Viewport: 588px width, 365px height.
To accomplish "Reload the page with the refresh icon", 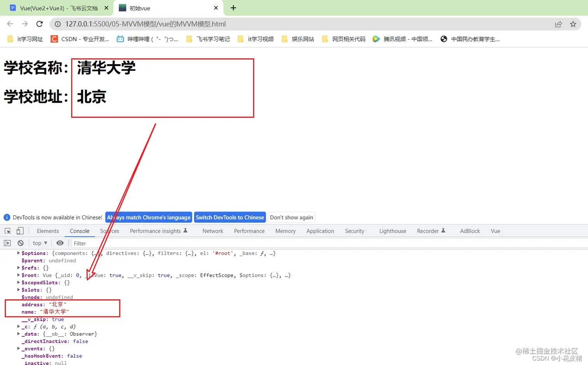I will [x=40, y=24].
